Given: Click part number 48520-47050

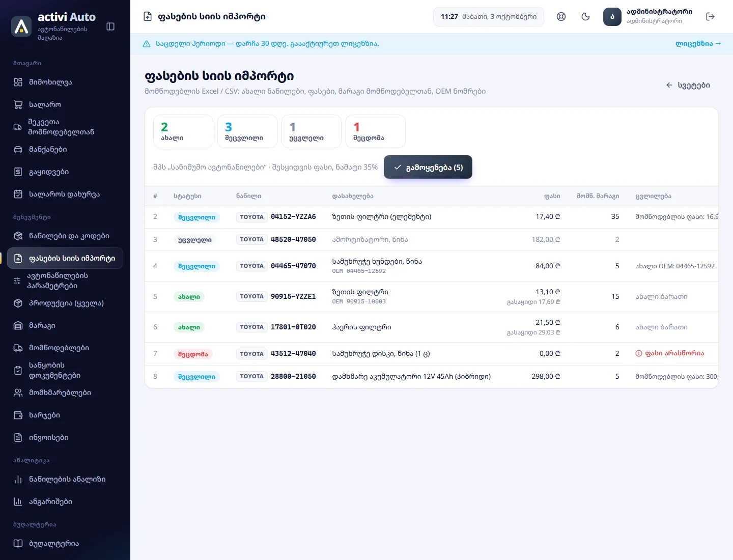Looking at the screenshot, I should tap(293, 239).
